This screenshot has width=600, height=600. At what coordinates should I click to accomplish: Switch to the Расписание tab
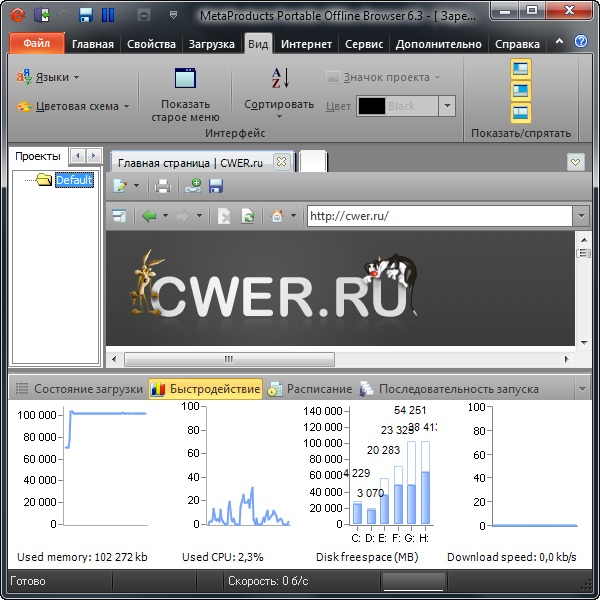pyautogui.click(x=309, y=389)
